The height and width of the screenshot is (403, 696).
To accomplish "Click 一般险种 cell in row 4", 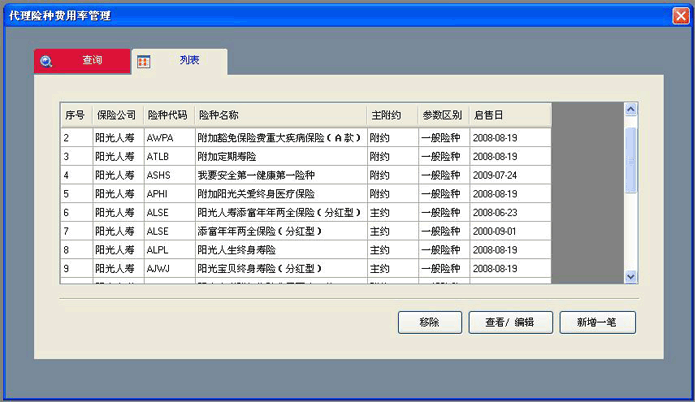I will tap(444, 175).
